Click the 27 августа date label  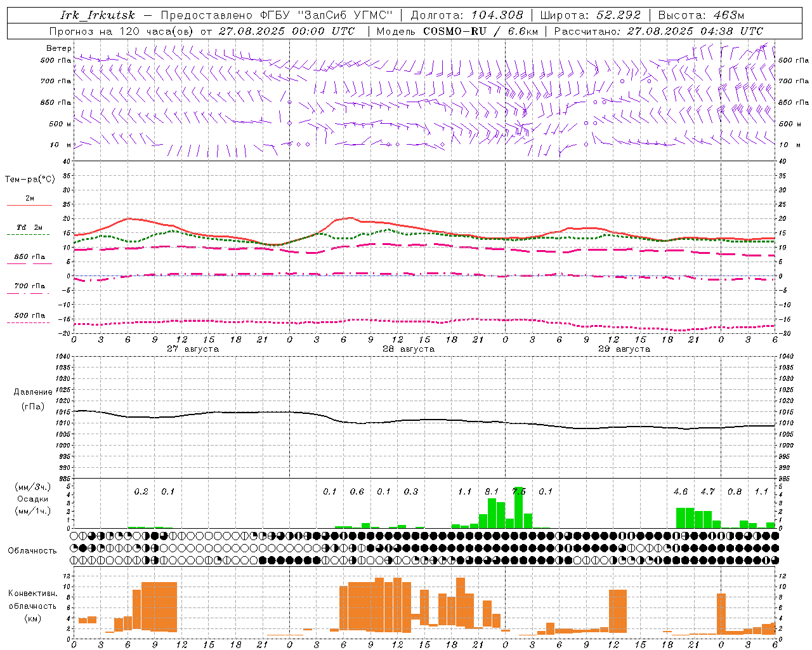coord(193,349)
